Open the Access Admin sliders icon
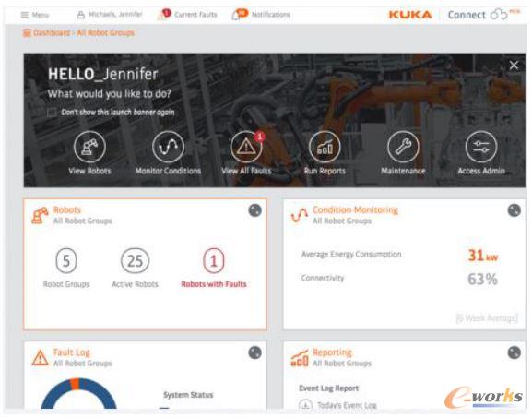This screenshot has height=418, width=532. tap(481, 147)
